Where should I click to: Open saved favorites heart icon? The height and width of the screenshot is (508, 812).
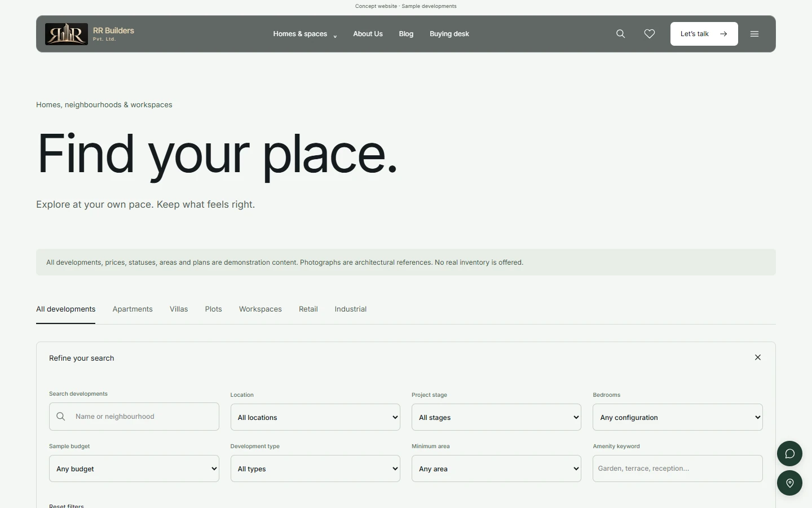(x=650, y=34)
